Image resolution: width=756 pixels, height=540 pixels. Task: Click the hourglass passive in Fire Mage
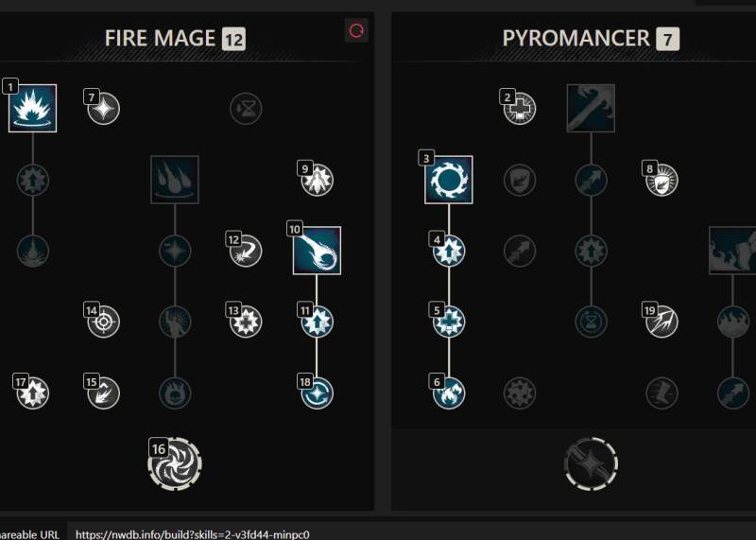pyautogui.click(x=246, y=108)
